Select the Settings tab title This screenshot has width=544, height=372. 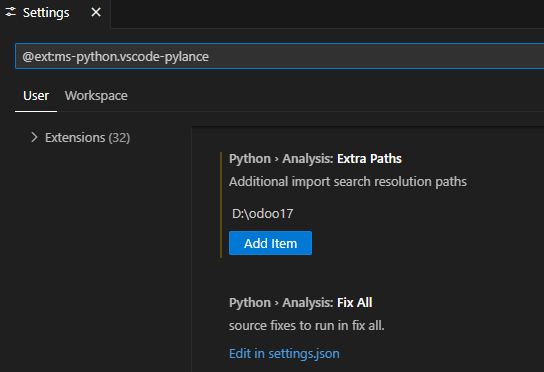[46, 13]
